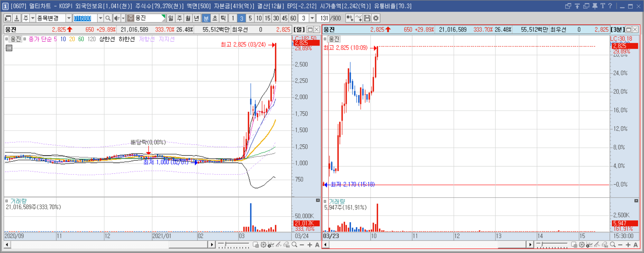Select 45-minute interval button
Image resolution: width=644 pixels, height=253 pixels.
pos(285,18)
